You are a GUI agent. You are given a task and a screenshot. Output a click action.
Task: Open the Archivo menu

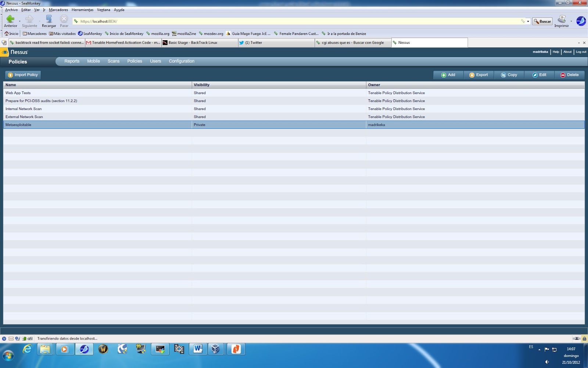tap(11, 10)
